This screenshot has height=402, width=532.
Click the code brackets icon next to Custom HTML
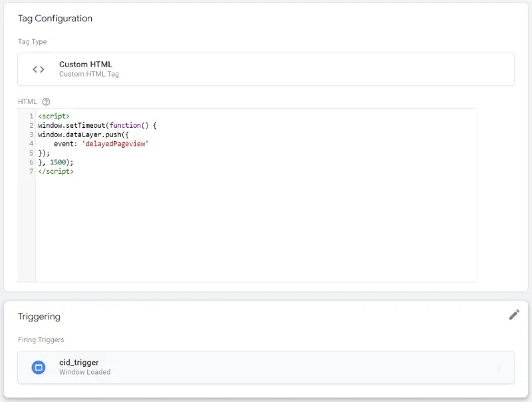click(x=39, y=69)
